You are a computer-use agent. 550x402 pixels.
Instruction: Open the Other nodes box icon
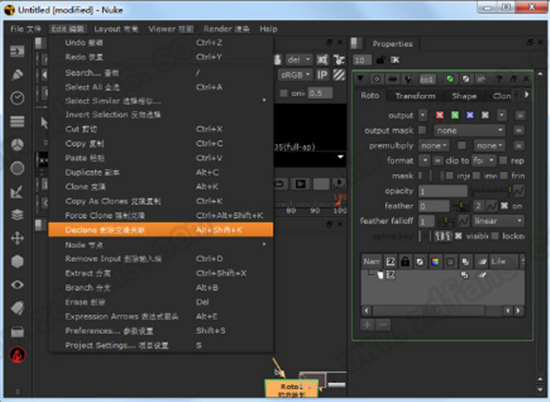pos(17,331)
